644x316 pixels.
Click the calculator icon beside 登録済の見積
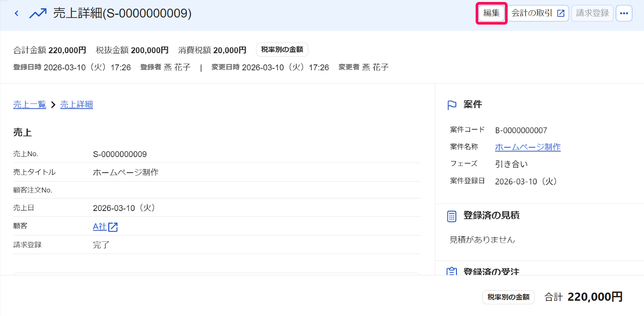(452, 216)
